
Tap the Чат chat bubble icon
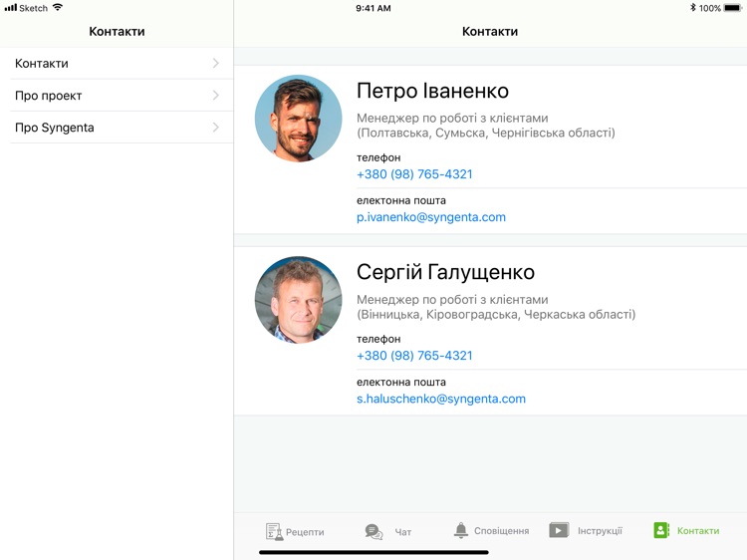tap(373, 531)
